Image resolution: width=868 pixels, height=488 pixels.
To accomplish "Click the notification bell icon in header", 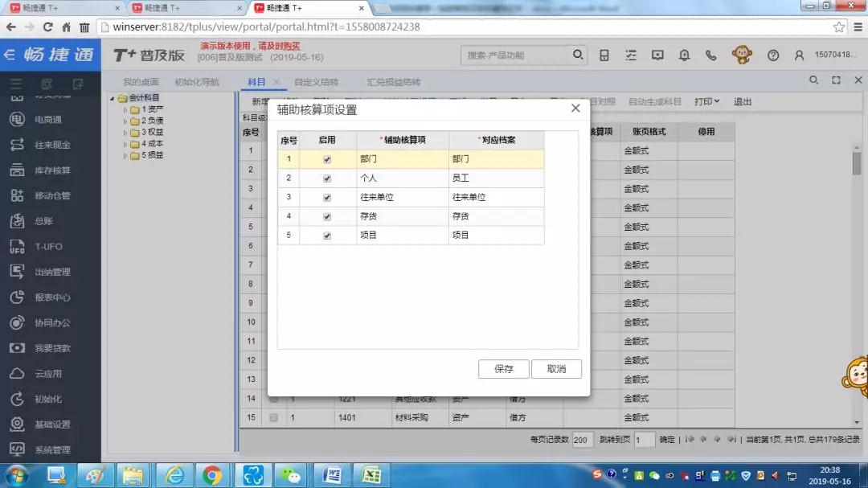I will pyautogui.click(x=684, y=55).
